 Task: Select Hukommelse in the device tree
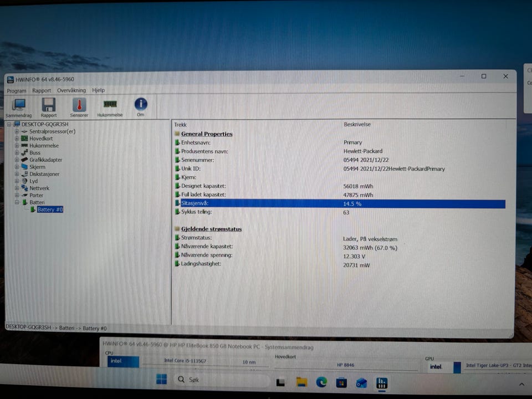click(x=44, y=146)
